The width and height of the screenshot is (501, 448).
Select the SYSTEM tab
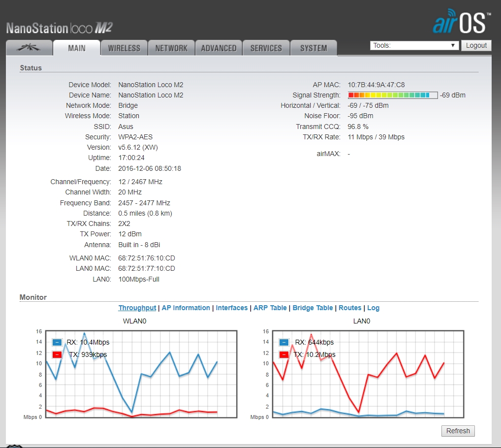[313, 48]
